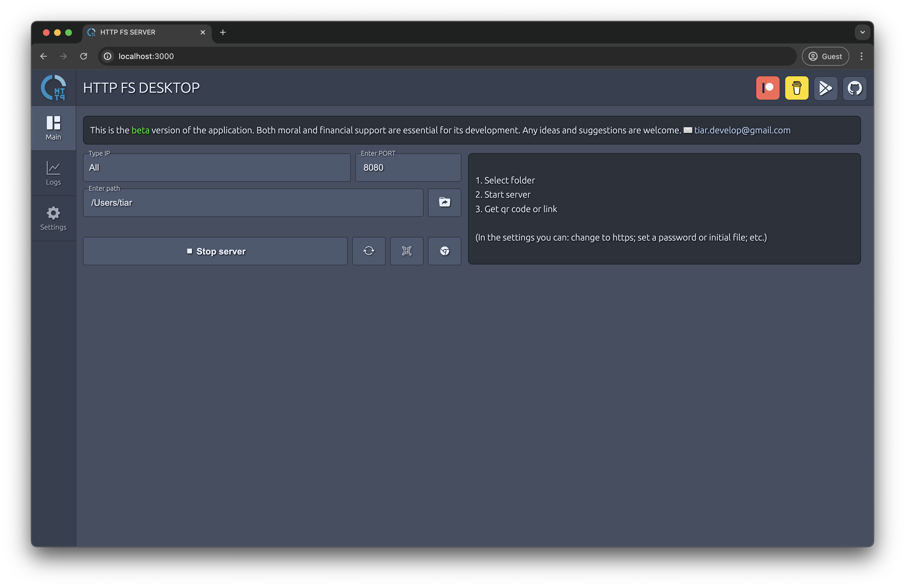Image resolution: width=905 pixels, height=588 pixels.
Task: Go back in the browser history
Action: [44, 56]
